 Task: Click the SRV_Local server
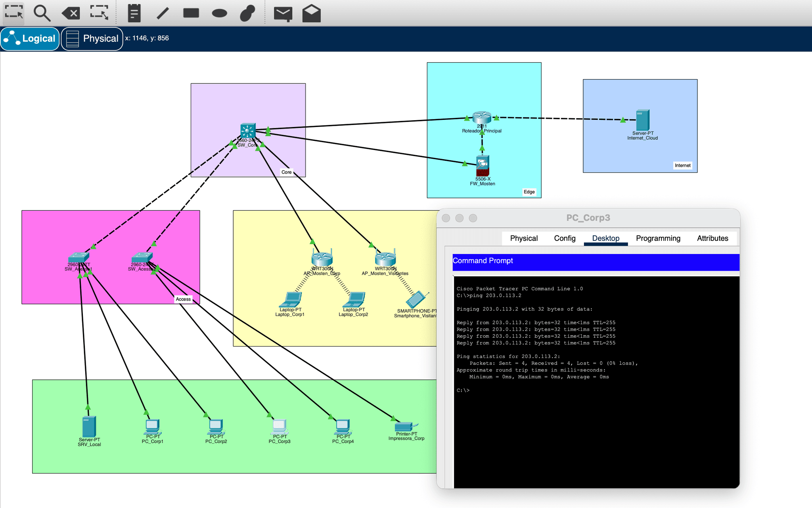coord(89,427)
